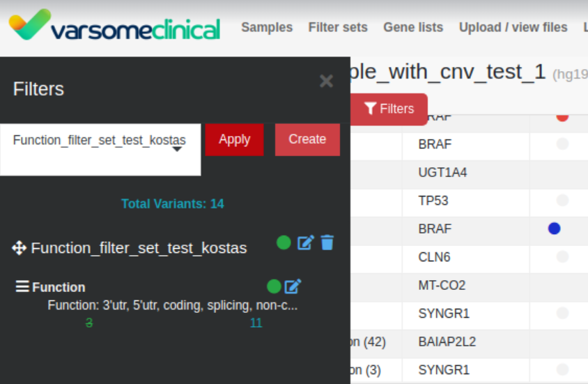Open the Filter sets menu

point(338,27)
